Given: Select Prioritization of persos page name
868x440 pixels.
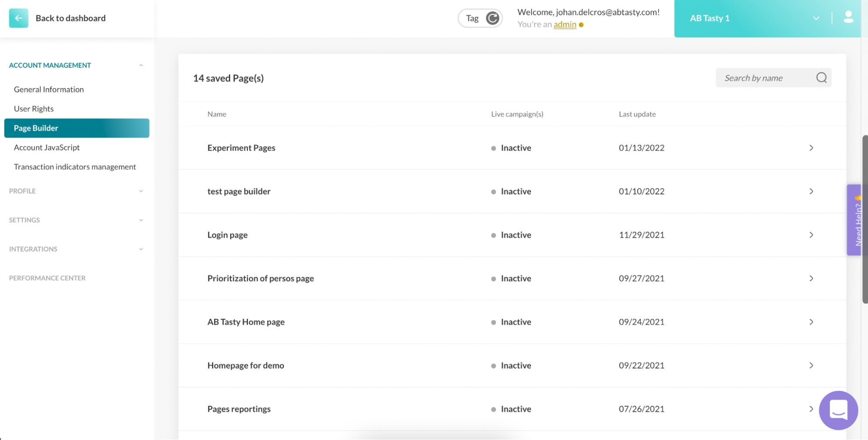Looking at the screenshot, I should pyautogui.click(x=261, y=278).
